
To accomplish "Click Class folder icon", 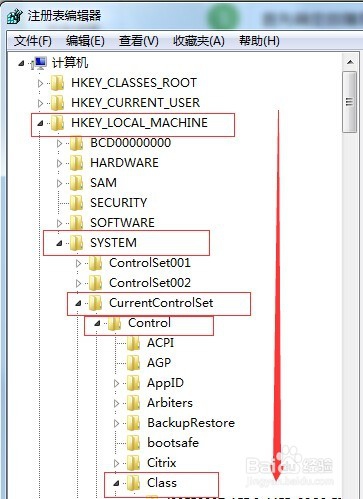I will tap(134, 483).
